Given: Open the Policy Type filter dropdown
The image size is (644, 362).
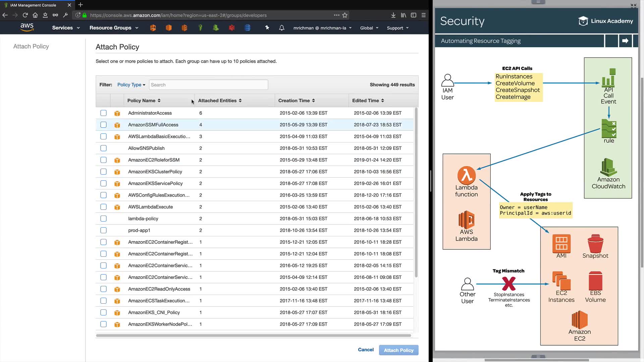Looking at the screenshot, I should click(131, 85).
